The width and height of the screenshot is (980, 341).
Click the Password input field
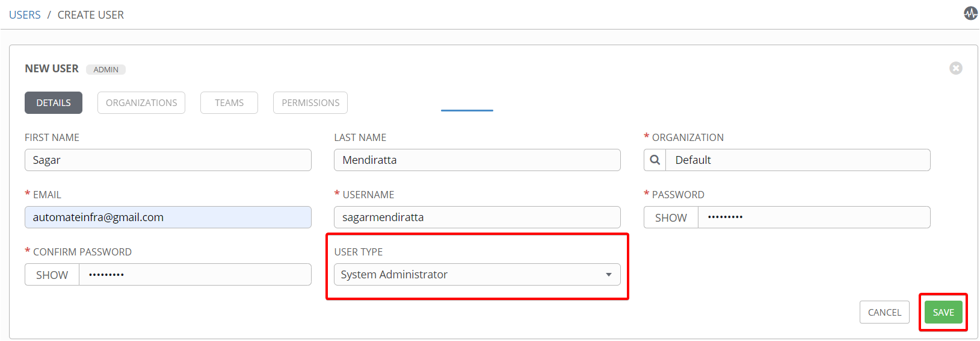point(814,217)
